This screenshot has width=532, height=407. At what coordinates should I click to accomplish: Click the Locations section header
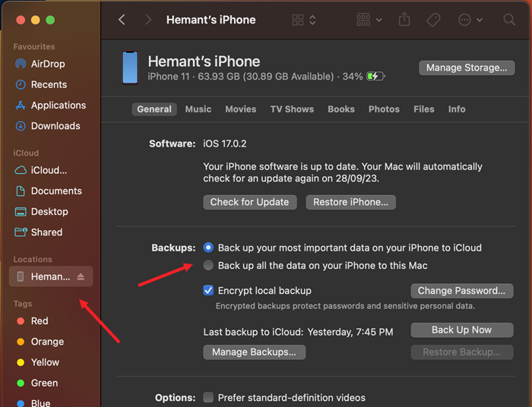click(x=33, y=259)
